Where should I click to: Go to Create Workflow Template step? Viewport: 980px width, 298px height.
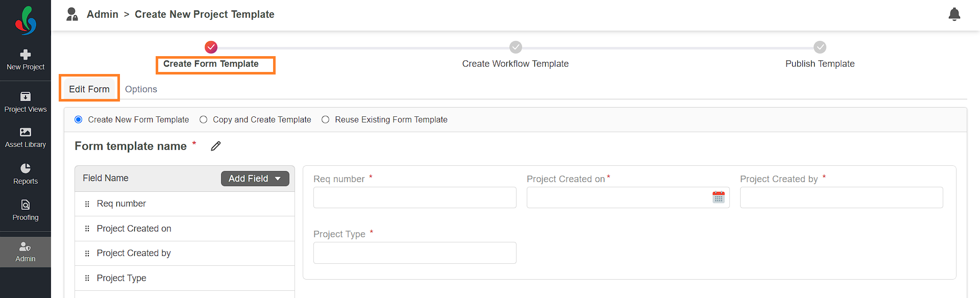coord(516,64)
